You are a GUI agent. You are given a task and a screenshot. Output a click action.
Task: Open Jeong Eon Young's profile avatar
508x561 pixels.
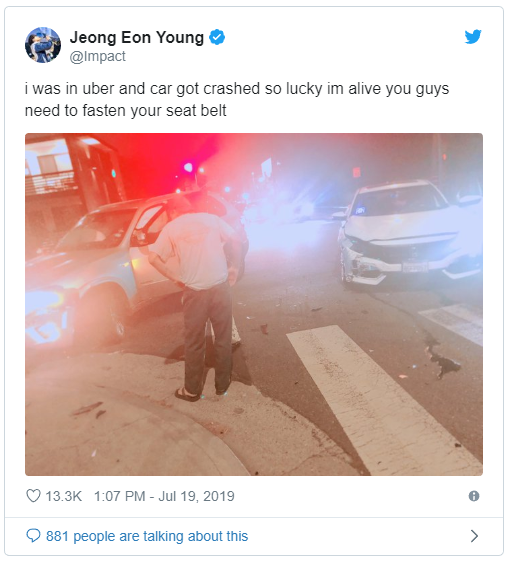[x=43, y=45]
